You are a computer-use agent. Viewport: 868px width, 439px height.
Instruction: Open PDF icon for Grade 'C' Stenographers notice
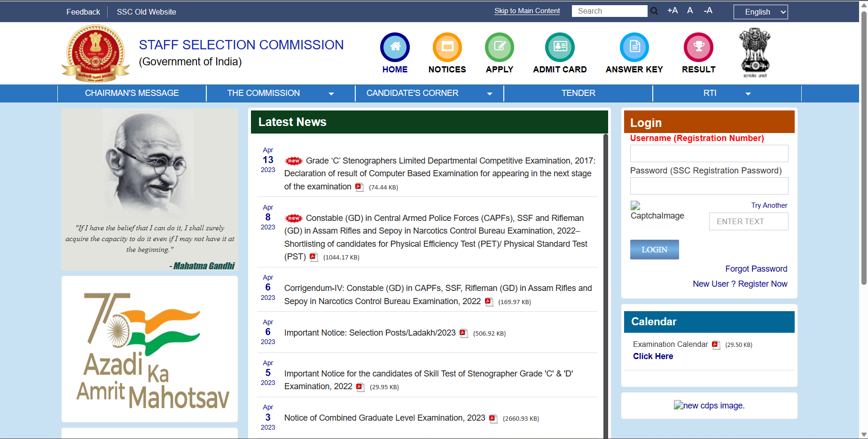click(360, 187)
